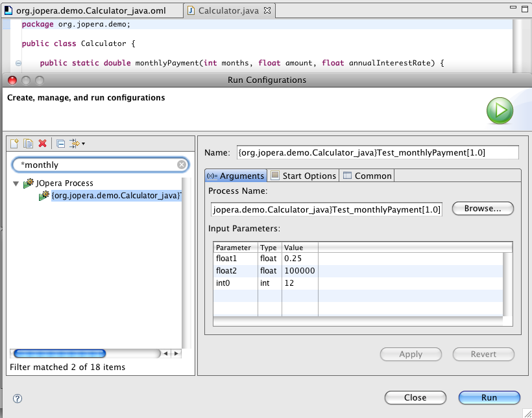Click the 'public class Calculator' code line
The width and height of the screenshot is (532, 418).
(79, 43)
